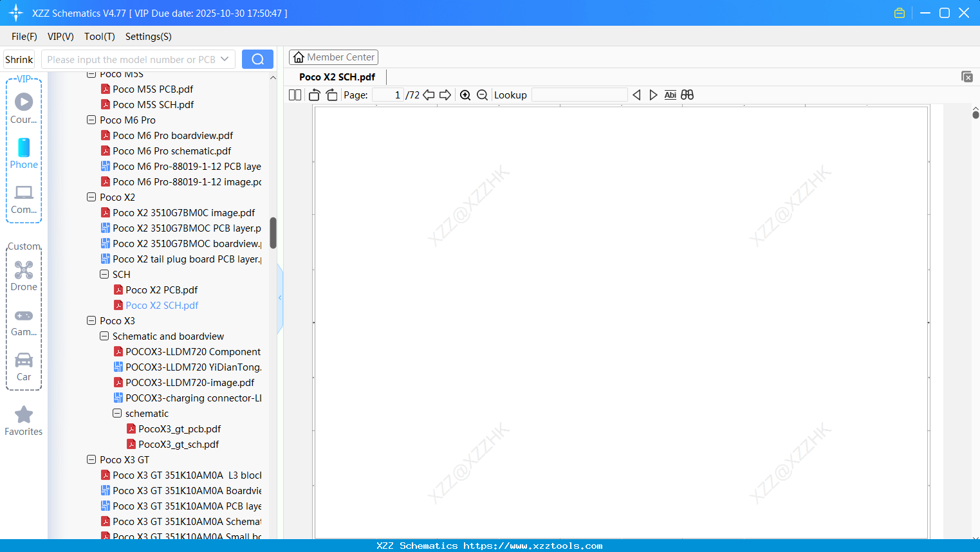Click the yellow briefcase icon in title bar
This screenshot has height=552, width=980.
(x=900, y=13)
